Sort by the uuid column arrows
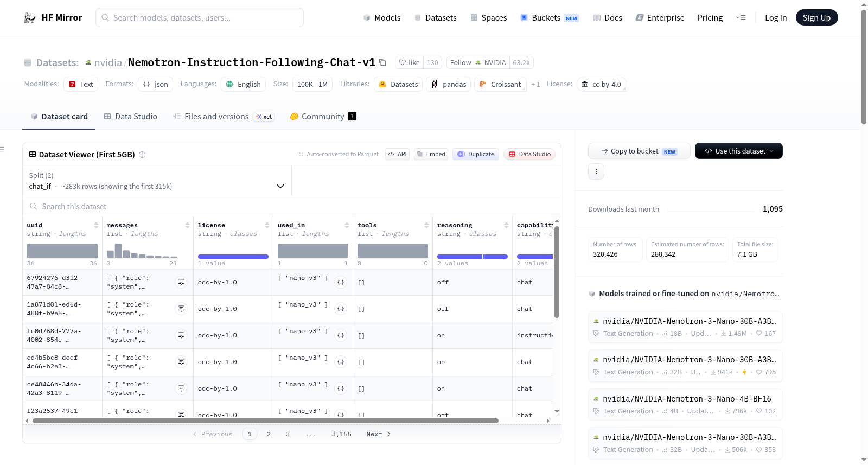Viewport: 868px width, 465px height. 96,225
